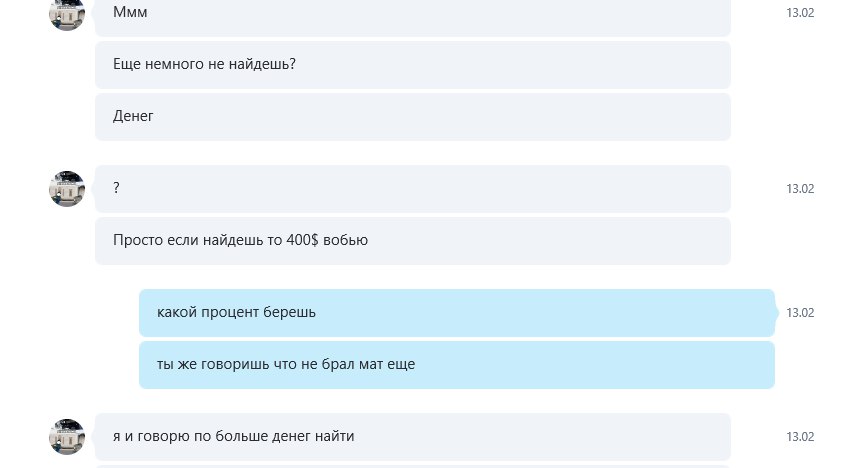Click timestamp next to "я и говорю по больше денег"
This screenshot has width=842, height=468.
(x=800, y=437)
